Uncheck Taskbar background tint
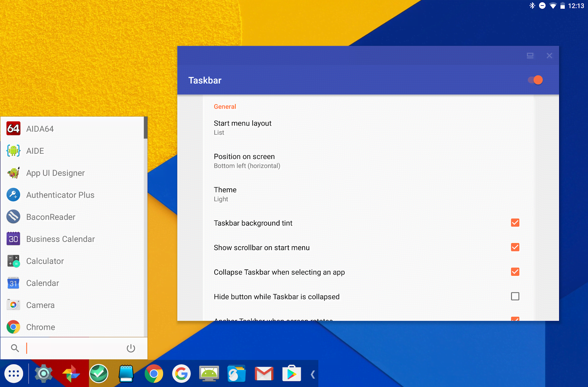 tap(515, 223)
